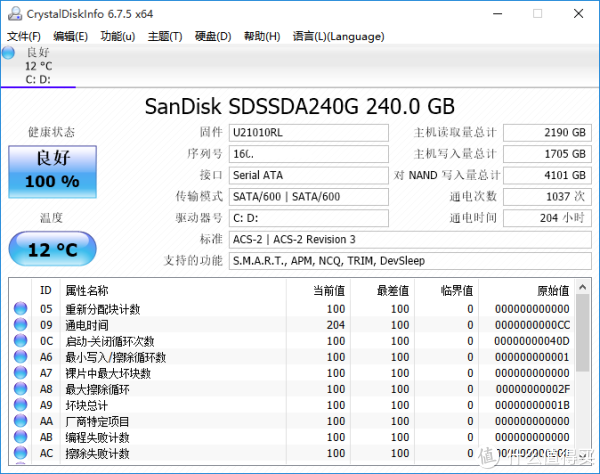
Task: Minimize the CrystalDiskInfo window
Action: click(497, 14)
